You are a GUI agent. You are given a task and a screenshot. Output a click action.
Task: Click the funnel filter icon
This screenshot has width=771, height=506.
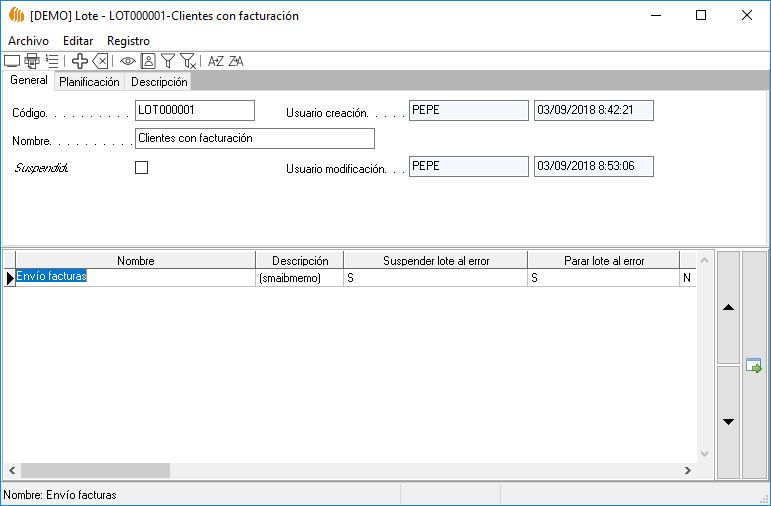click(168, 61)
